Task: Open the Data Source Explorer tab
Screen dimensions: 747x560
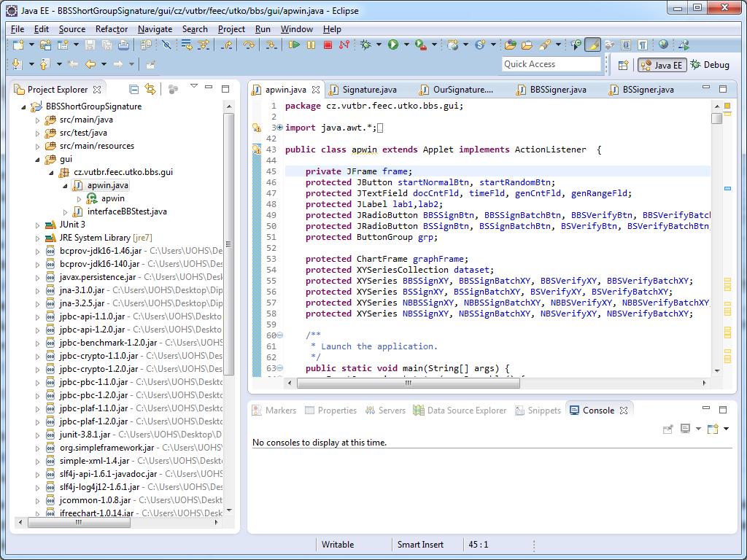Action: 460,411
